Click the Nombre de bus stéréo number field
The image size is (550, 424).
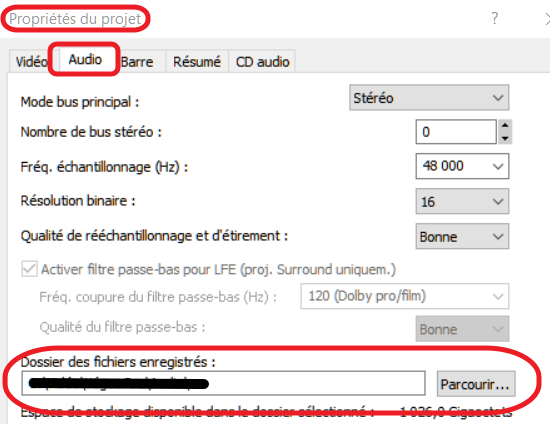coord(456,132)
